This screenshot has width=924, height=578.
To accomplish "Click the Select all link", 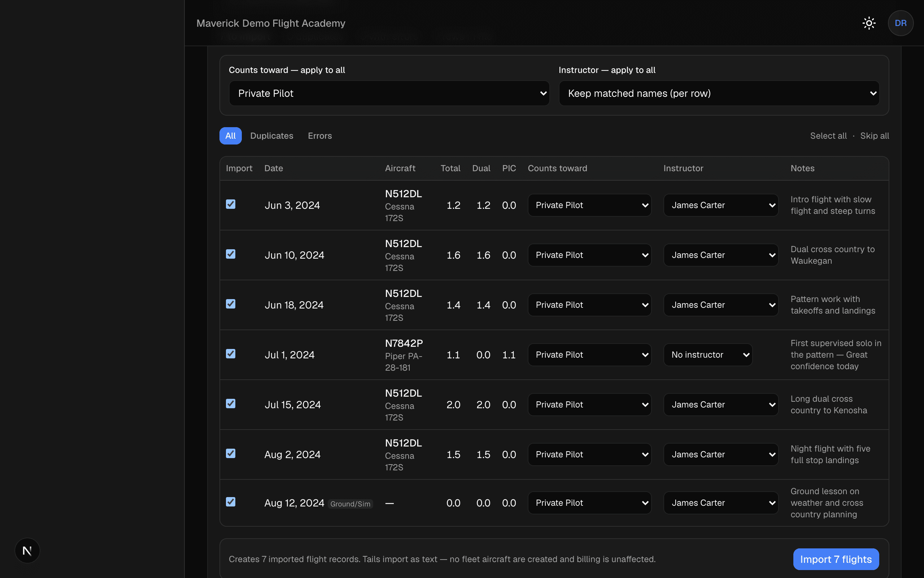I will click(x=828, y=136).
